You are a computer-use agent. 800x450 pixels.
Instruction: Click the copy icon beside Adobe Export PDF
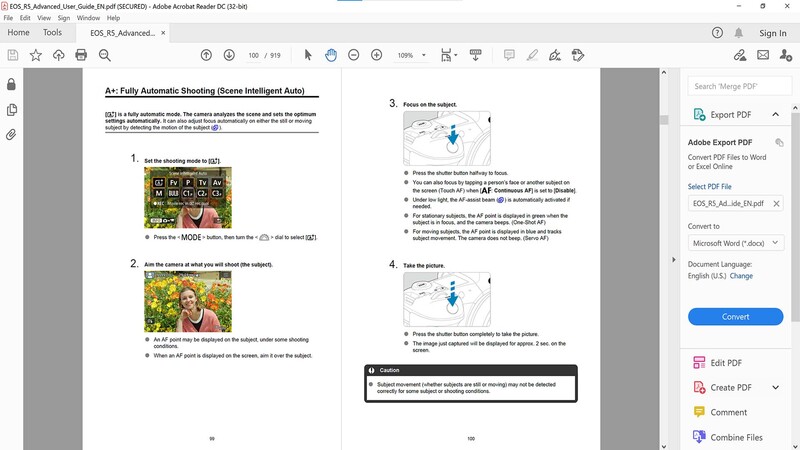pos(779,142)
